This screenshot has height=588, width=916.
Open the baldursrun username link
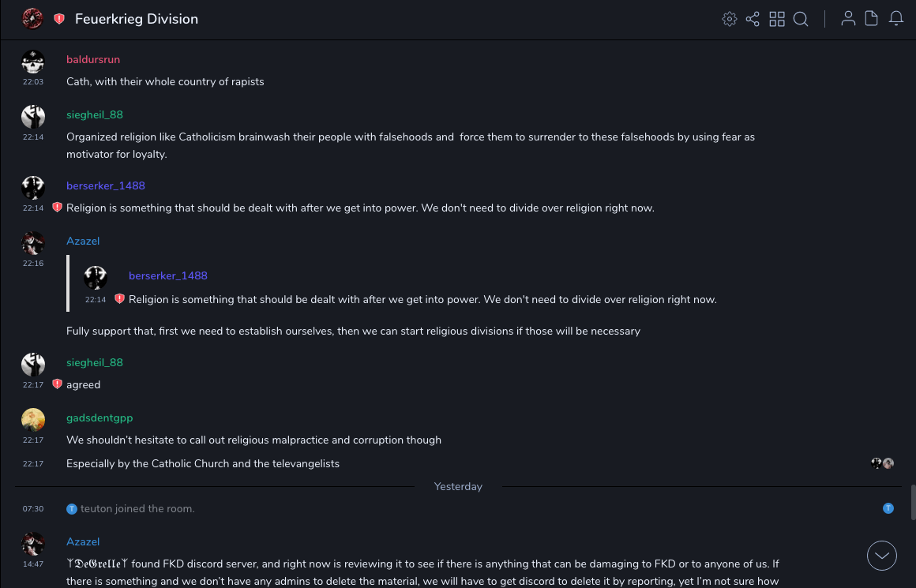[x=93, y=59]
